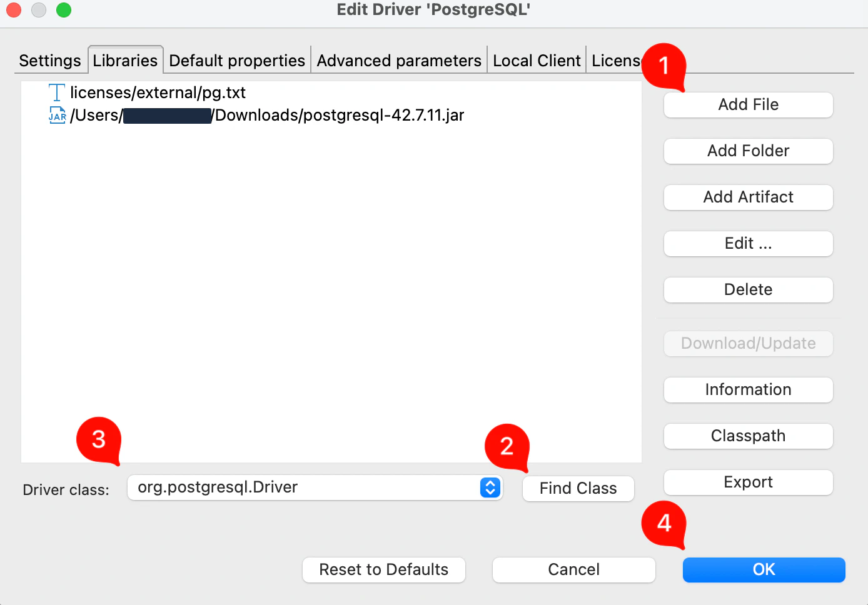Image resolution: width=868 pixels, height=605 pixels.
Task: Click the Classpath button
Action: (749, 436)
